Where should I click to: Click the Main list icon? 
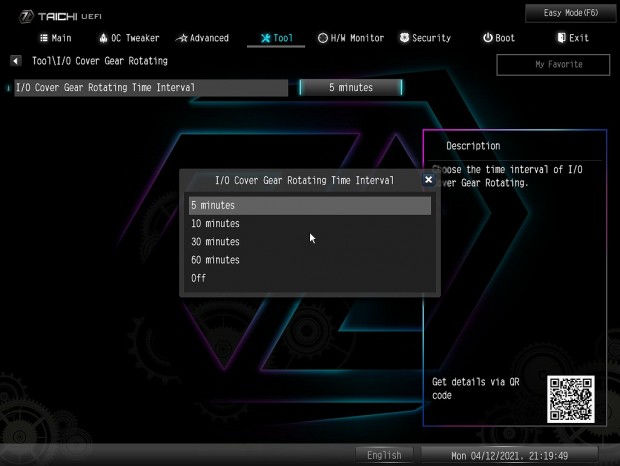point(44,38)
